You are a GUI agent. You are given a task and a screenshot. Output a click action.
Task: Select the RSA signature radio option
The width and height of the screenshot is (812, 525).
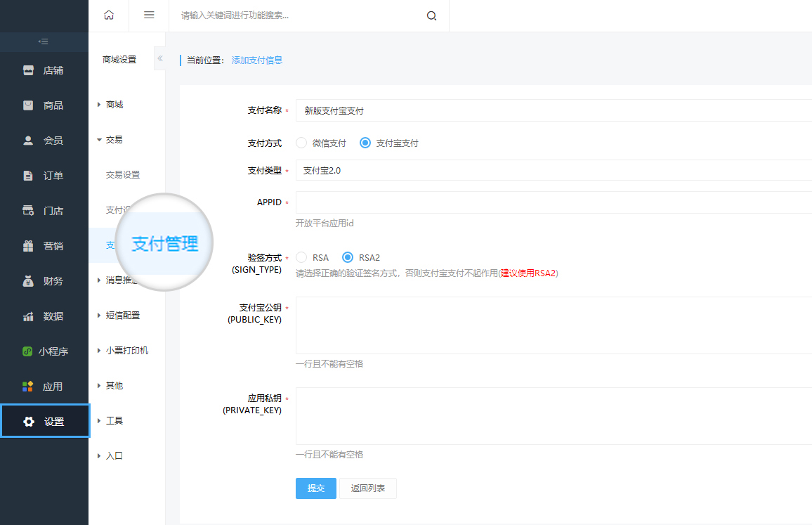[x=301, y=258]
